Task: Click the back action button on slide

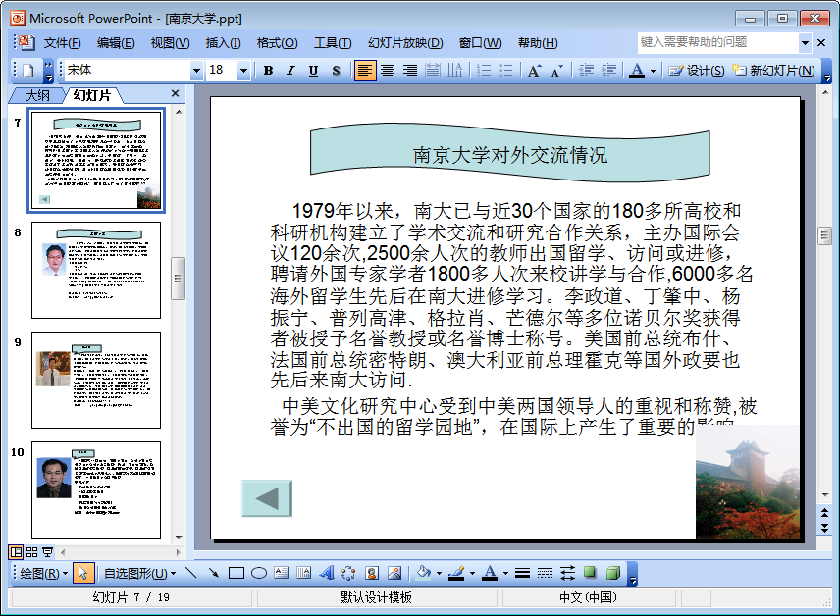Action: click(x=267, y=498)
